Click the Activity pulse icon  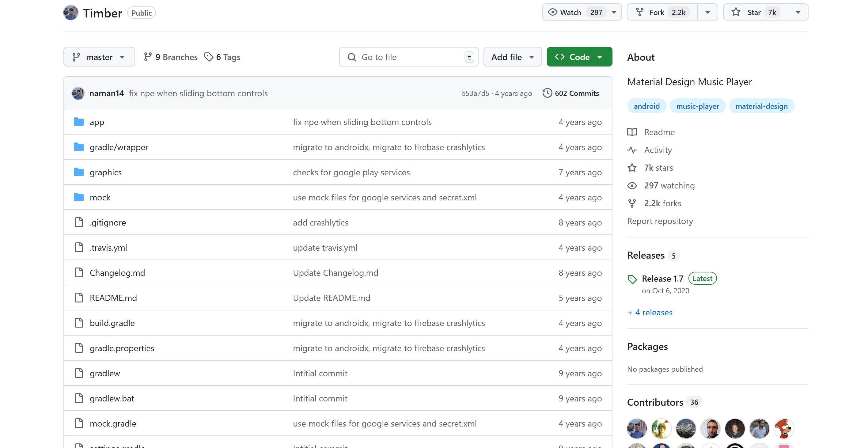pos(632,150)
